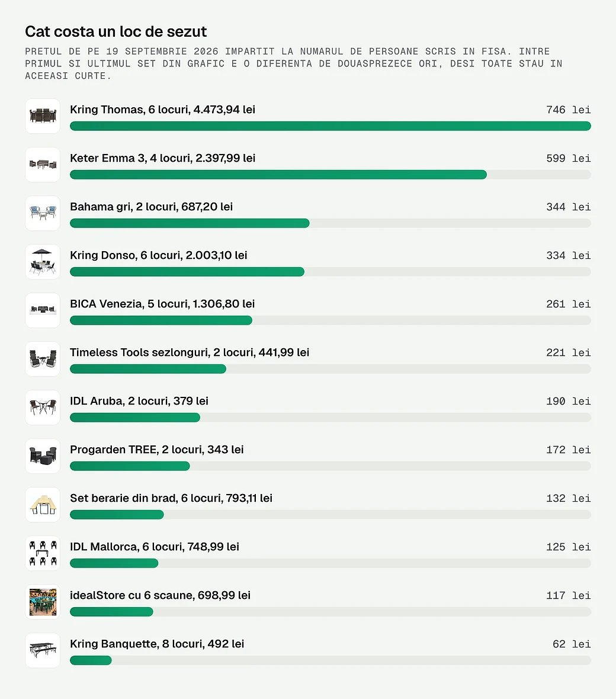Open the idealStore green table photo
The height and width of the screenshot is (699, 616).
(43, 602)
